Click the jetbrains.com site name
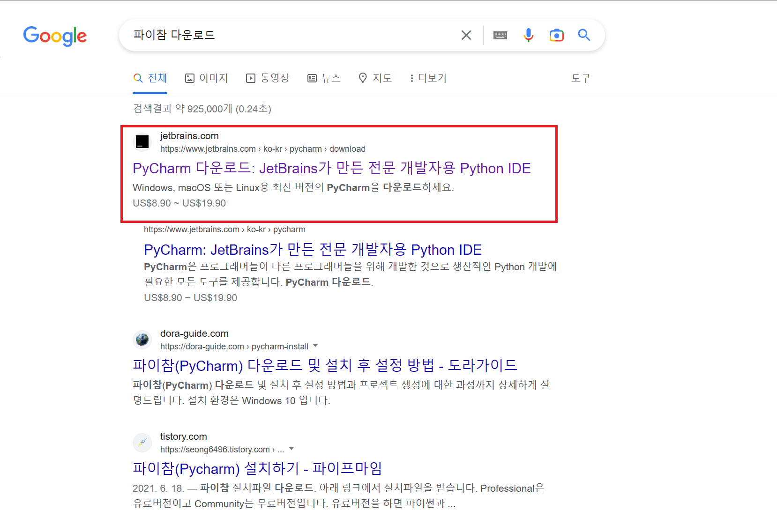 189,136
